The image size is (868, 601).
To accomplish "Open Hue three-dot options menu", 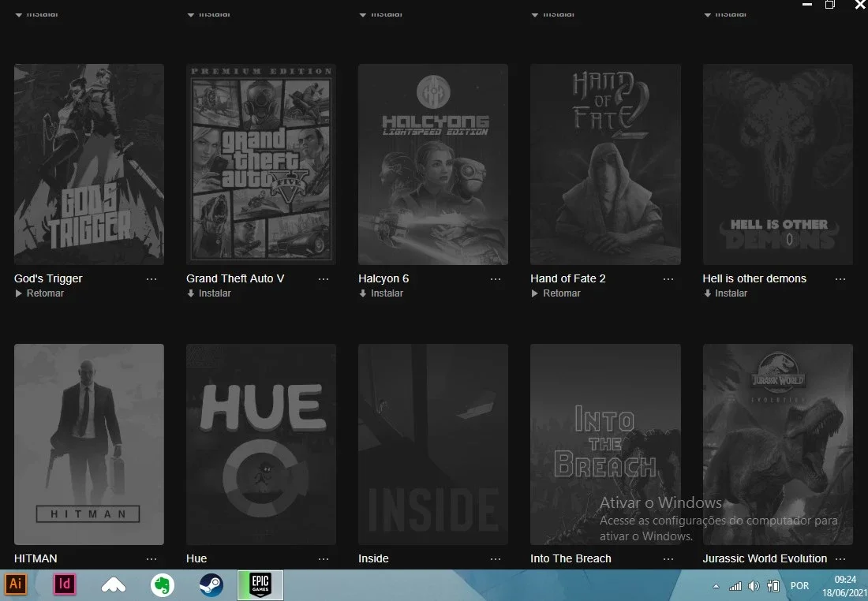I will point(324,559).
